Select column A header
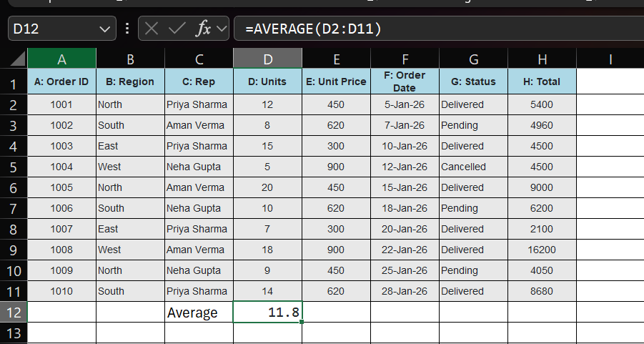The height and width of the screenshot is (344, 644). click(61, 59)
